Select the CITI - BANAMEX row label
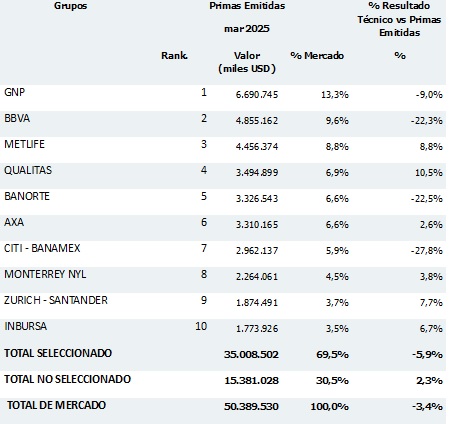This screenshot has height=424, width=449. coord(42,248)
